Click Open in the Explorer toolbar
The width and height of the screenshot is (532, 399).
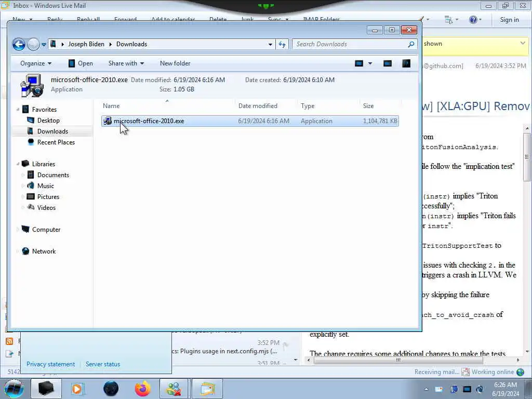[x=81, y=63]
